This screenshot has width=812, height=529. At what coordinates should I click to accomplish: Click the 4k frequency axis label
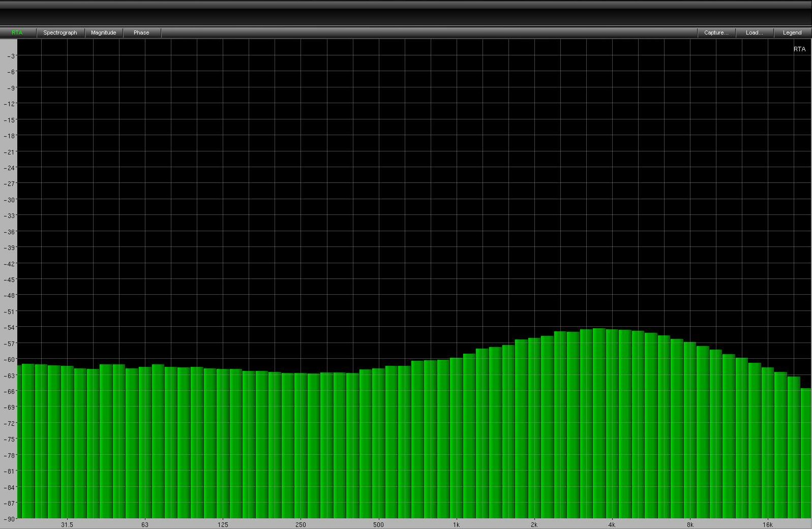[x=612, y=524]
